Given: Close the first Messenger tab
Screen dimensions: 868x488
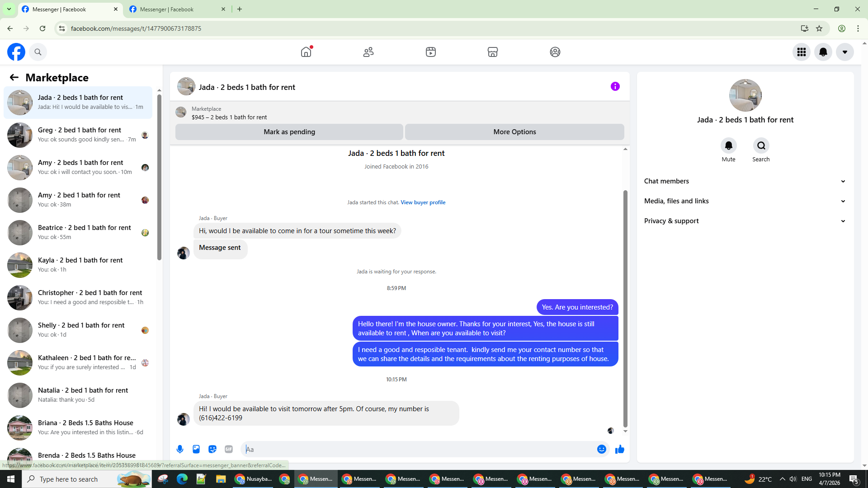Looking at the screenshot, I should 116,9.
